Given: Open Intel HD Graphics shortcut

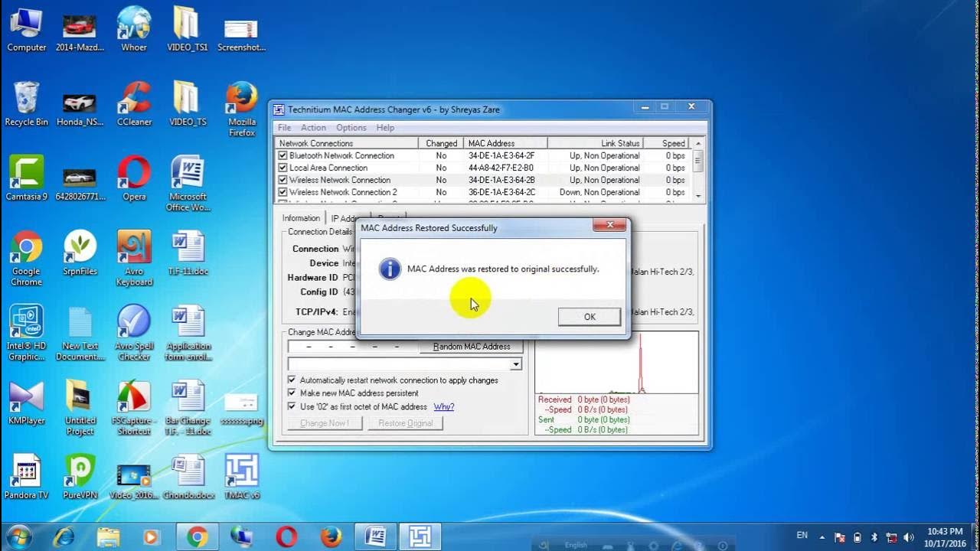Looking at the screenshot, I should click(x=27, y=333).
